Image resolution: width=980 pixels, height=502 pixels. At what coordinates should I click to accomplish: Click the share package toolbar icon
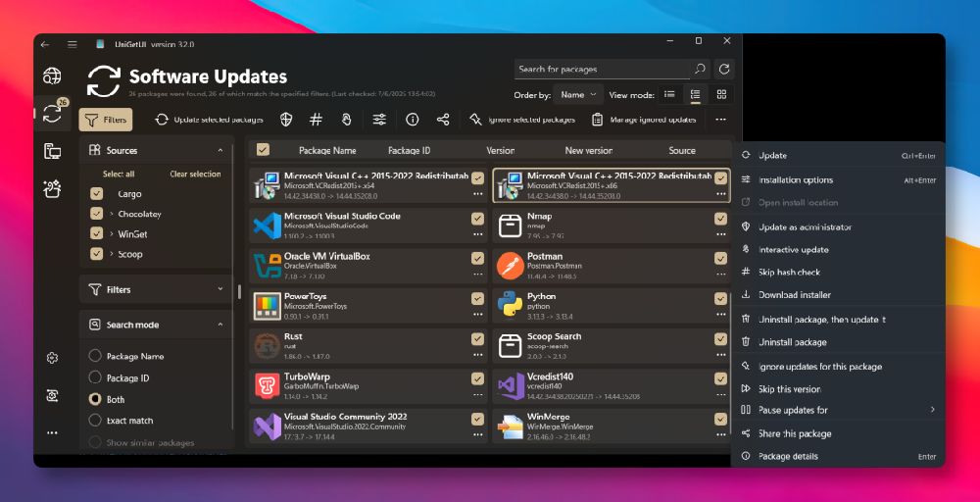tap(443, 120)
